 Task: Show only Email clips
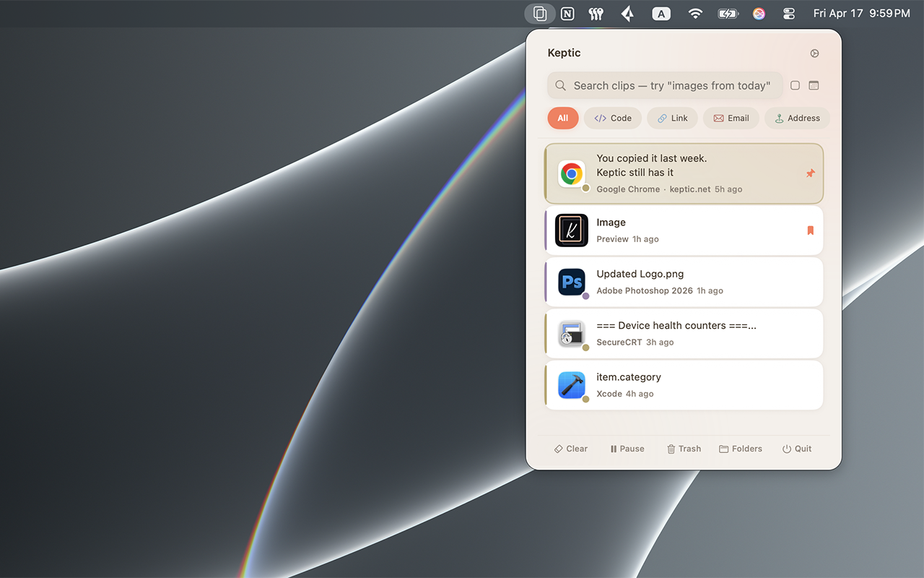pyautogui.click(x=731, y=118)
